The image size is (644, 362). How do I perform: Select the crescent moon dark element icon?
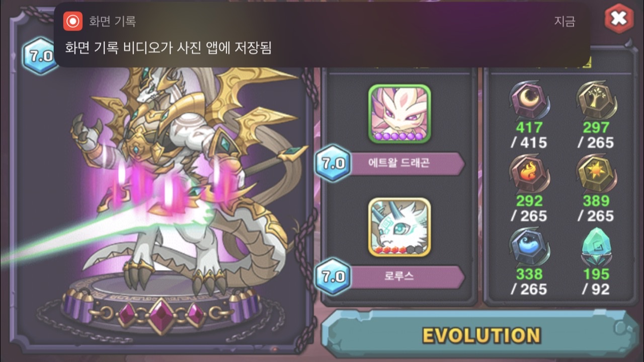pos(529,101)
